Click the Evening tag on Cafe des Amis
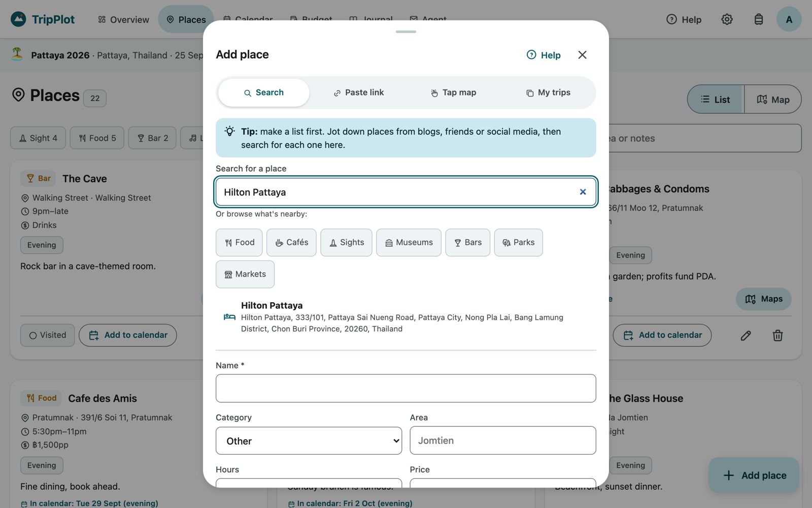The height and width of the screenshot is (508, 812). pos(42,465)
